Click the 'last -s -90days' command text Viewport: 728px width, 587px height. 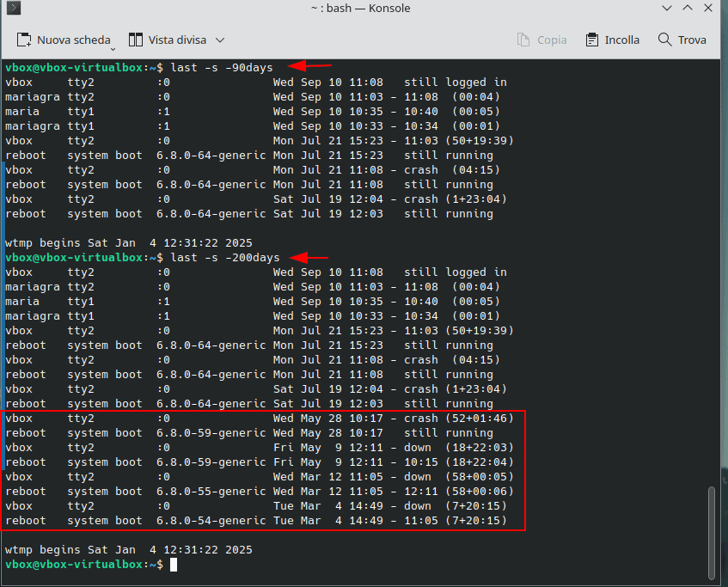[x=221, y=67]
